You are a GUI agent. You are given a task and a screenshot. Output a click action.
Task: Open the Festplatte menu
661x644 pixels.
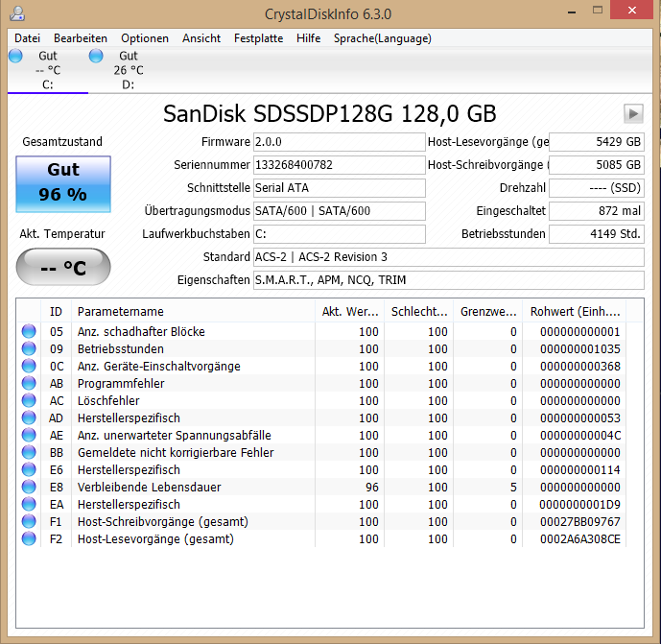click(258, 38)
